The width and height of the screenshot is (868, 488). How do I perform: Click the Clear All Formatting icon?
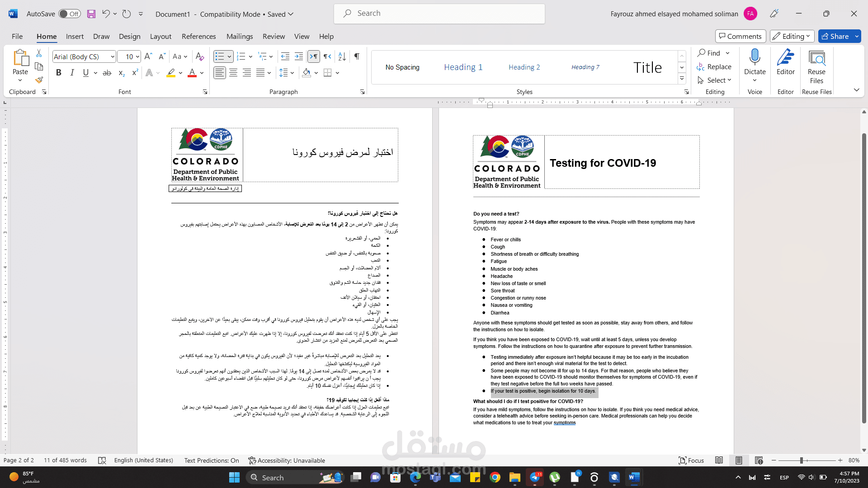coord(199,56)
